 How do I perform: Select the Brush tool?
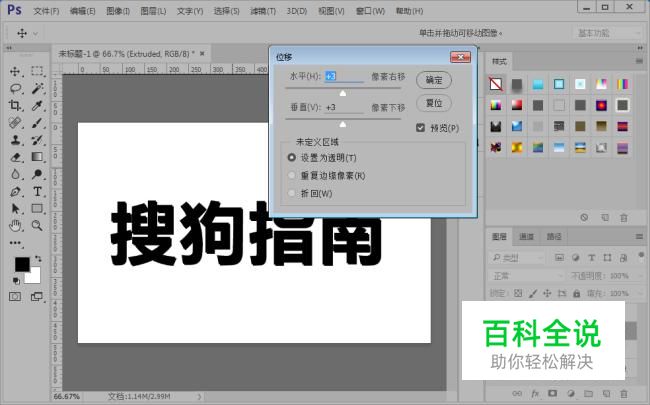click(37, 123)
